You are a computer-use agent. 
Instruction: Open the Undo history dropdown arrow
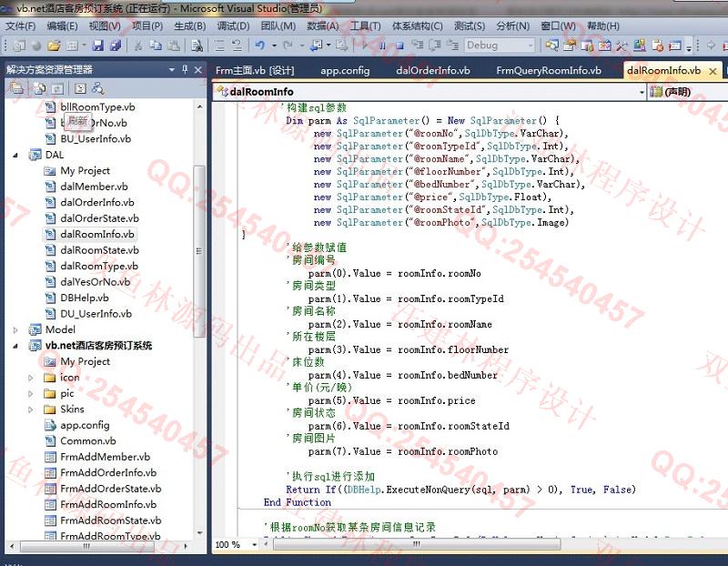click(x=274, y=45)
